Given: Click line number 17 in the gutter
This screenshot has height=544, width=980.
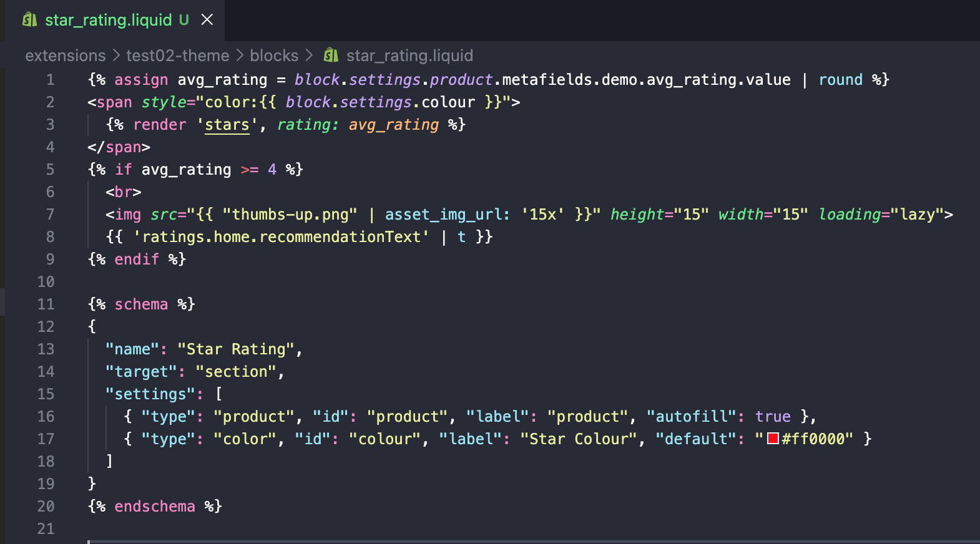Looking at the screenshot, I should click(x=46, y=439).
